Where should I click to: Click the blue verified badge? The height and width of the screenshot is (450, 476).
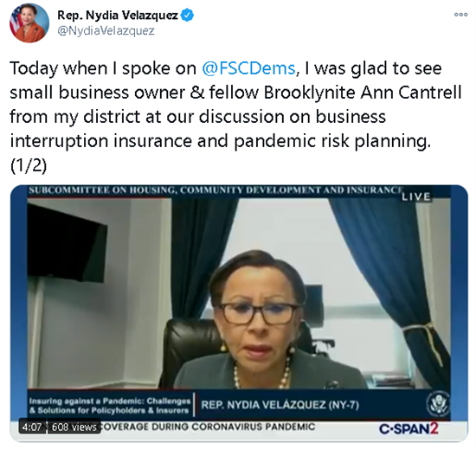[x=187, y=15]
